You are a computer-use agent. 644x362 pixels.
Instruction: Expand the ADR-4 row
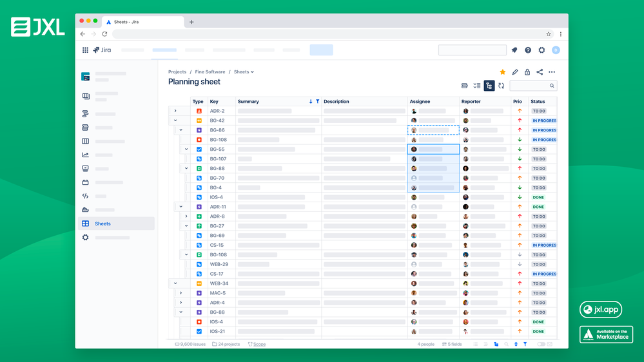[181, 303]
